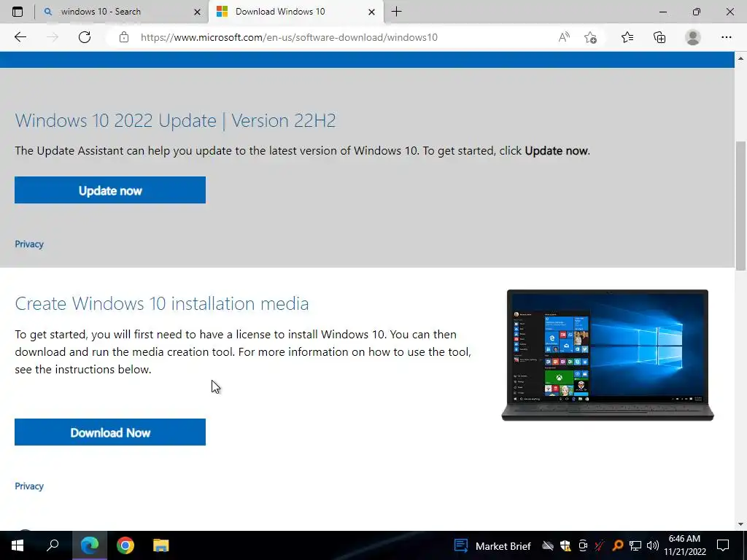Close the Download Windows 10 tab
The width and height of the screenshot is (747, 560).
point(371,12)
